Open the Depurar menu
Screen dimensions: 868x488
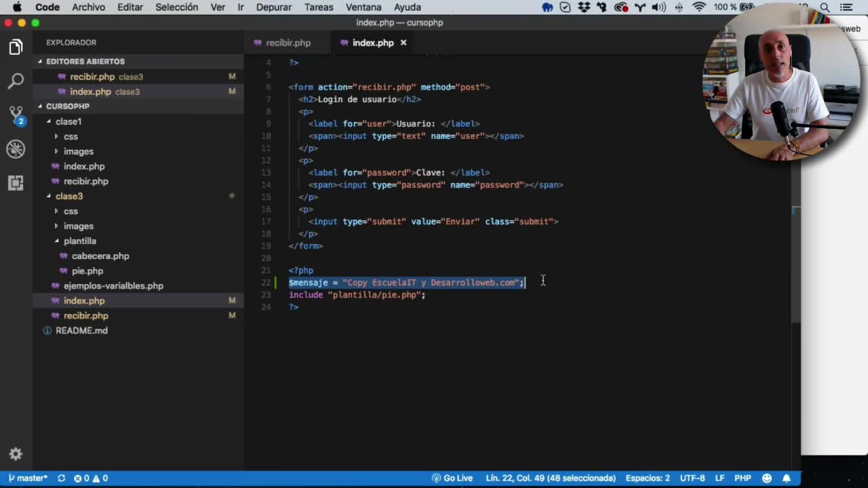[273, 7]
